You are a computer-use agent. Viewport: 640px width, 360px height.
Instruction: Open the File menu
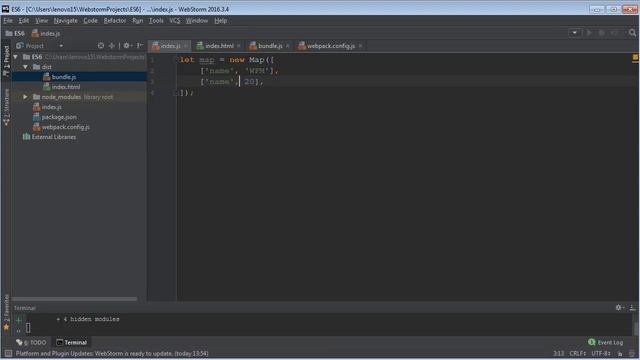pyautogui.click(x=8, y=20)
